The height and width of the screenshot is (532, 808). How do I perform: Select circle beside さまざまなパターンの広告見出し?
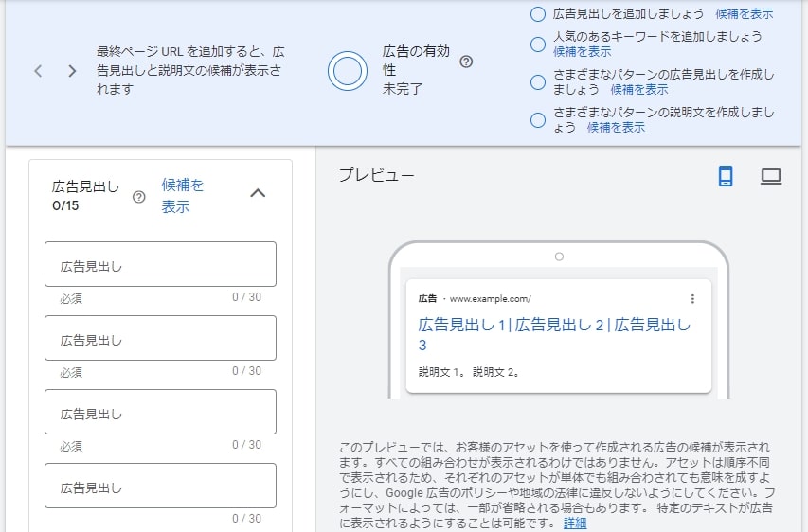[x=537, y=82]
